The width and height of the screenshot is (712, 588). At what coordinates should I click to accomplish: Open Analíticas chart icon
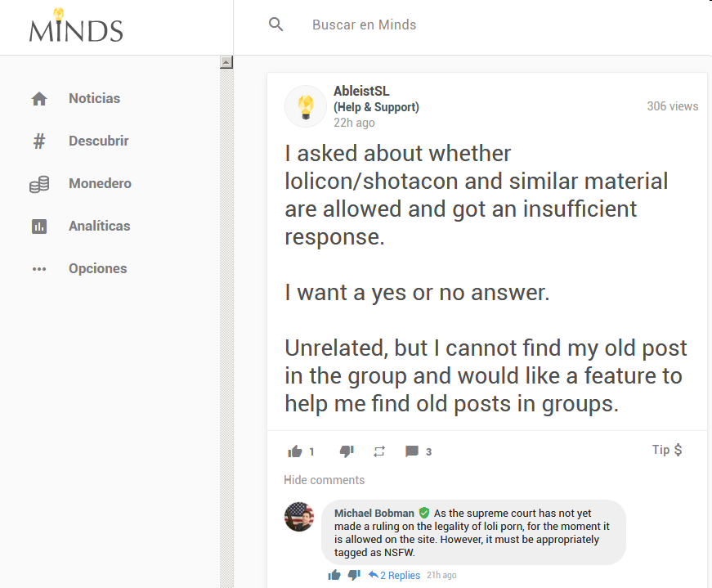39,227
